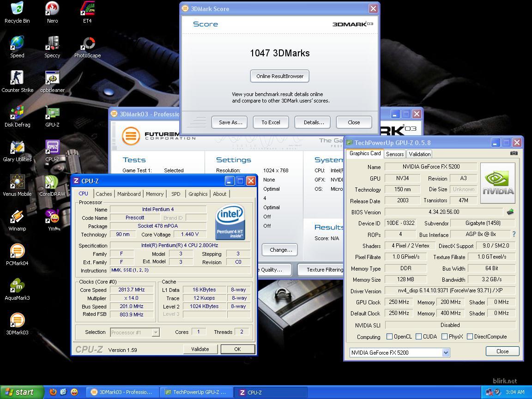Select the opbcleaner desktop icon
Screen dimensions: 532x399
click(52, 82)
